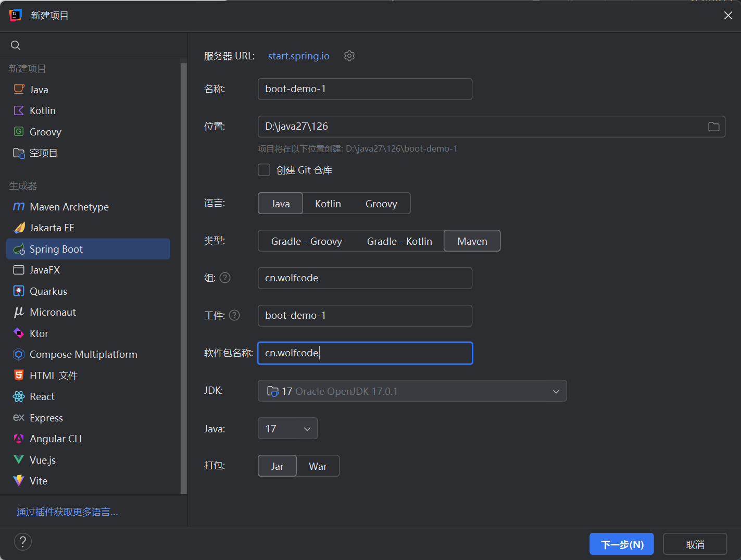Image resolution: width=741 pixels, height=560 pixels.
Task: Click the server URL settings gear icon
Action: [349, 56]
